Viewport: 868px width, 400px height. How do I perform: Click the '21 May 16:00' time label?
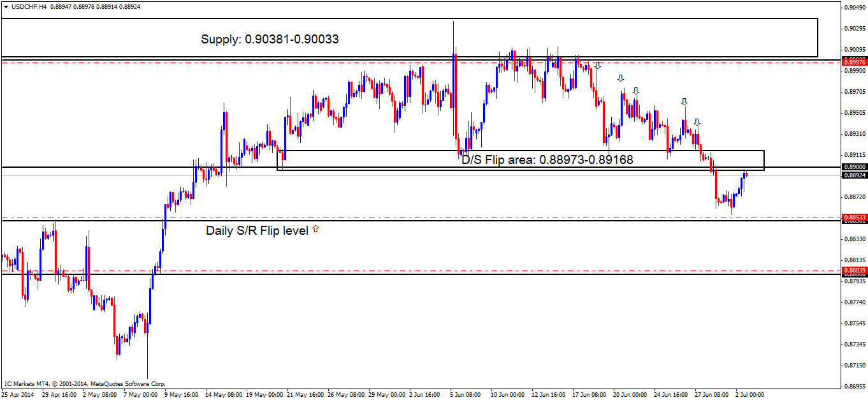pyautogui.click(x=304, y=394)
